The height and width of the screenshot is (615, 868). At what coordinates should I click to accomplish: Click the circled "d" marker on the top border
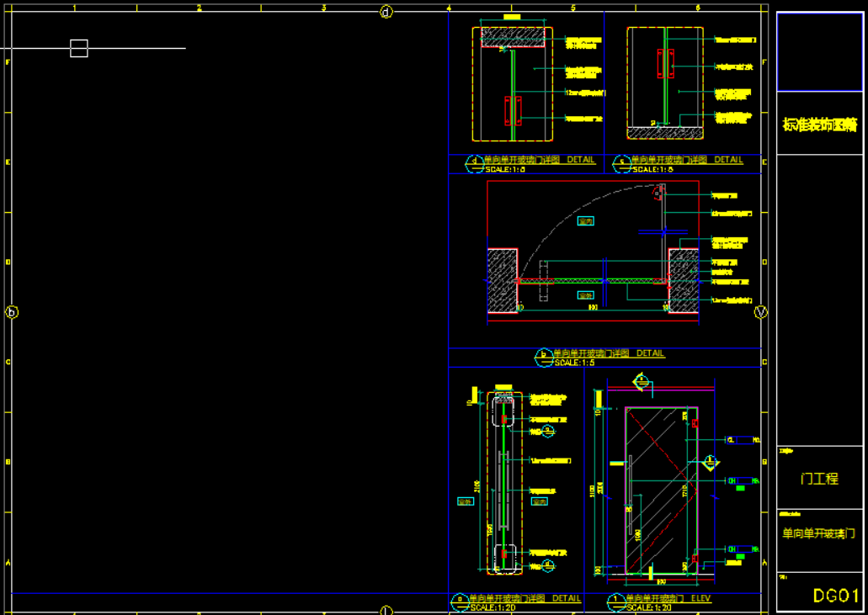(386, 12)
